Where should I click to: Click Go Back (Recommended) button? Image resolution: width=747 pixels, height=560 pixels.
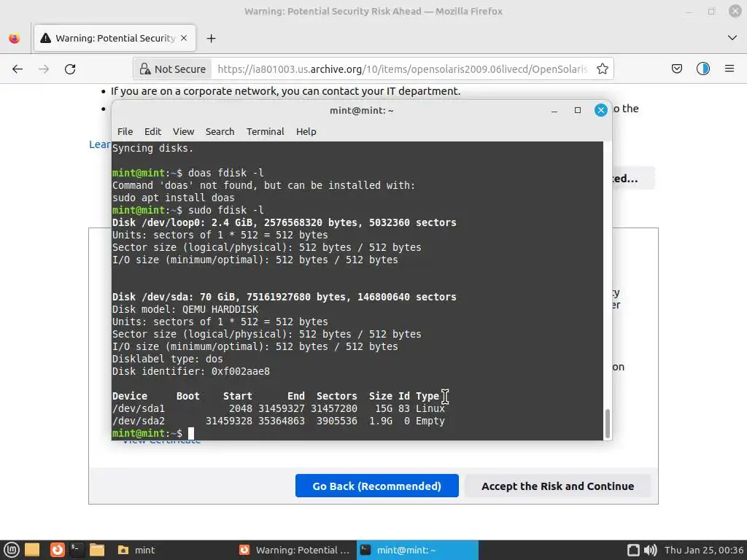pyautogui.click(x=377, y=486)
